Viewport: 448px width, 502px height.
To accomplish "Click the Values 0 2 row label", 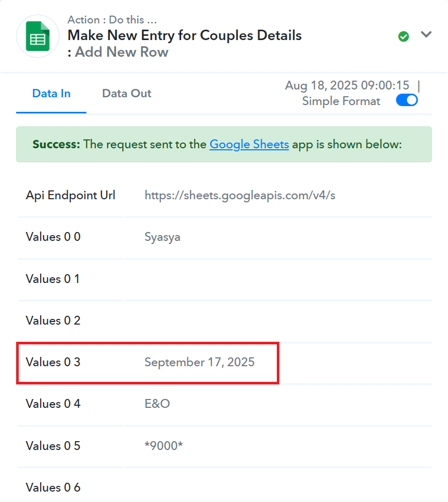I will (53, 320).
